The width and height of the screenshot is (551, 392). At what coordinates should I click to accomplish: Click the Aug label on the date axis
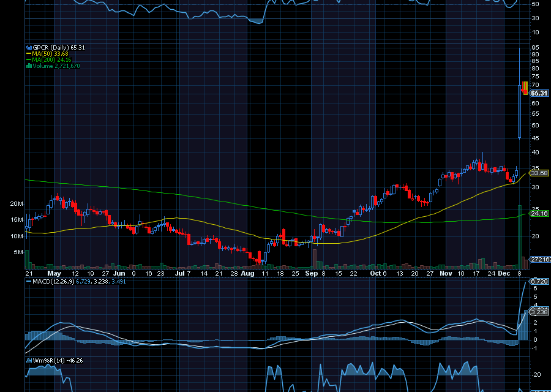pos(247,273)
